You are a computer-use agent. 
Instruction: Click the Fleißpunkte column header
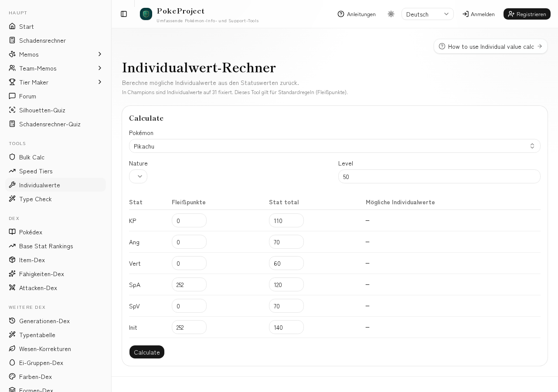coord(189,202)
